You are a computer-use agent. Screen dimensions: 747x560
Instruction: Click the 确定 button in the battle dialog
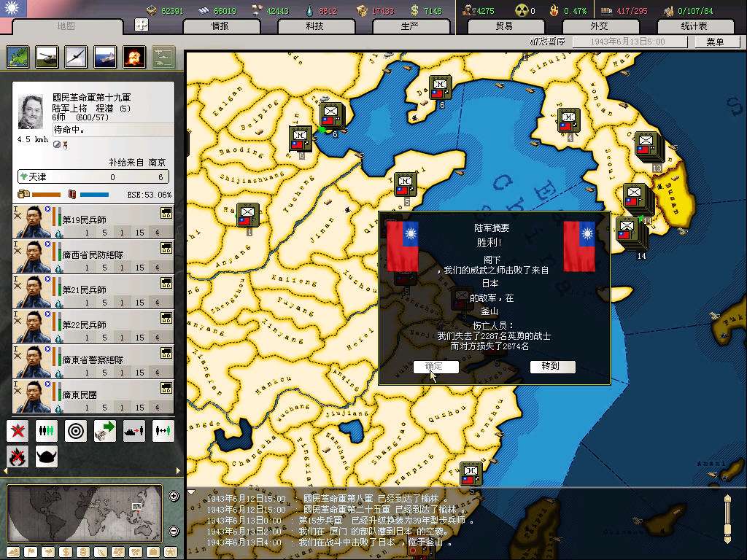(436, 367)
